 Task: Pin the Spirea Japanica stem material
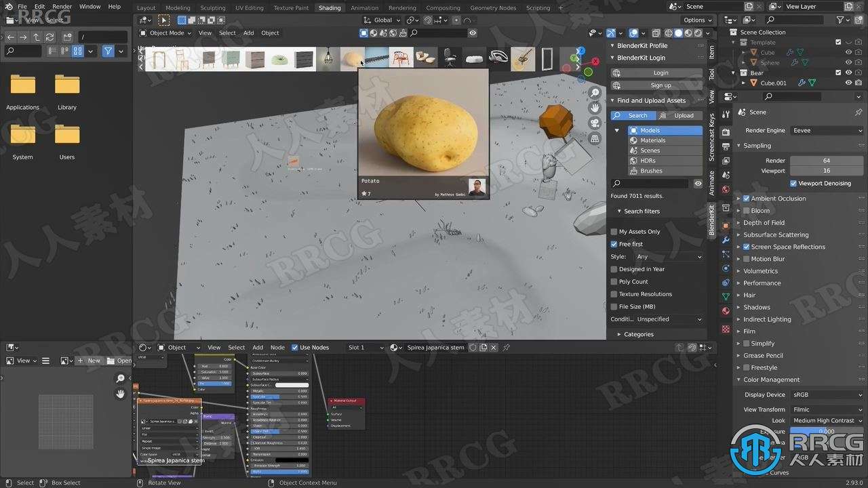coord(506,347)
